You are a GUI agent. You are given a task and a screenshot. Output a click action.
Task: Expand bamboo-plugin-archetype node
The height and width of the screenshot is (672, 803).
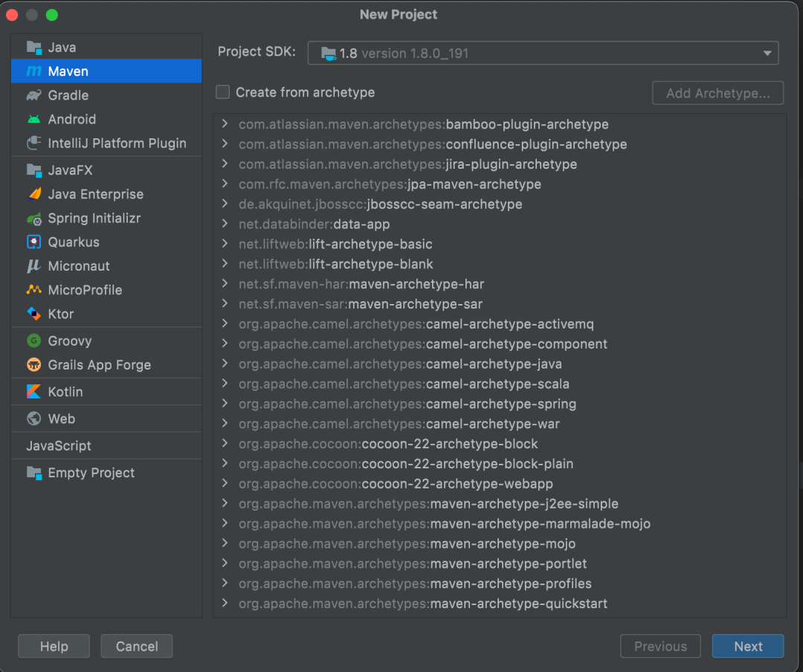click(x=225, y=124)
